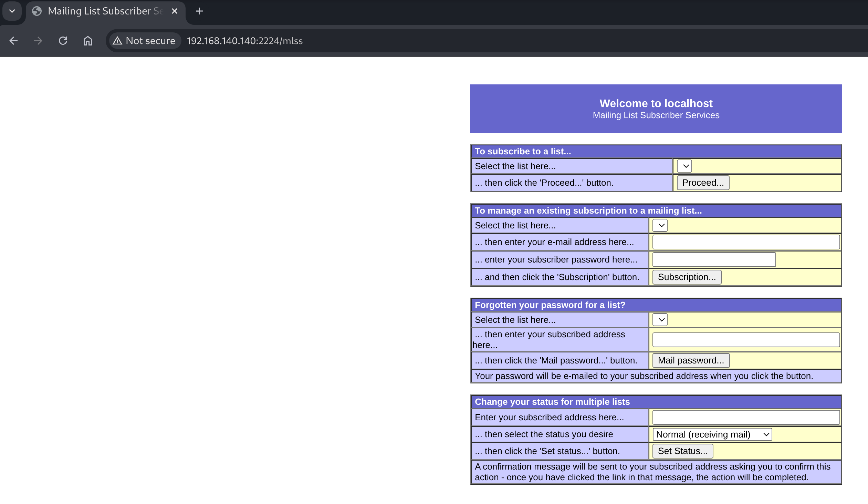Open the subscribe list selection dropdown
Image resolution: width=868 pixels, height=504 pixels.
coord(684,166)
